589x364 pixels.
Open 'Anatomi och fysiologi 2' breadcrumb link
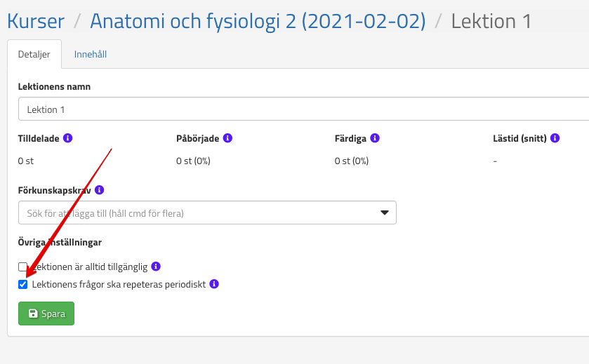258,21
